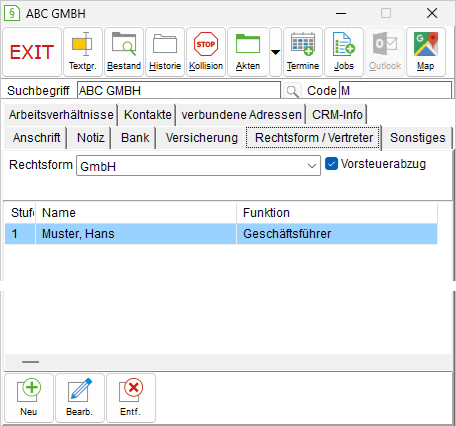The width and height of the screenshot is (456, 426).
Task: Click the magnifier search icon next to Suchbegriff
Action: click(x=292, y=91)
